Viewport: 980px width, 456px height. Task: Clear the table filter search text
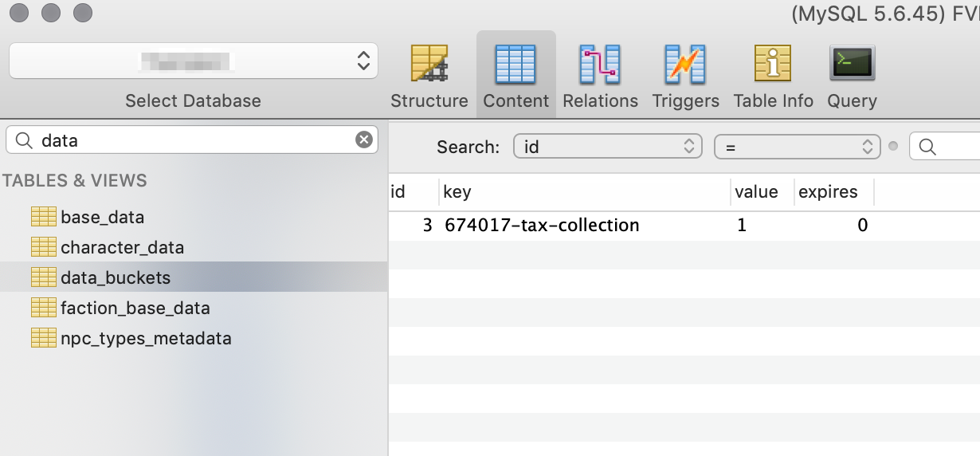pyautogui.click(x=363, y=140)
